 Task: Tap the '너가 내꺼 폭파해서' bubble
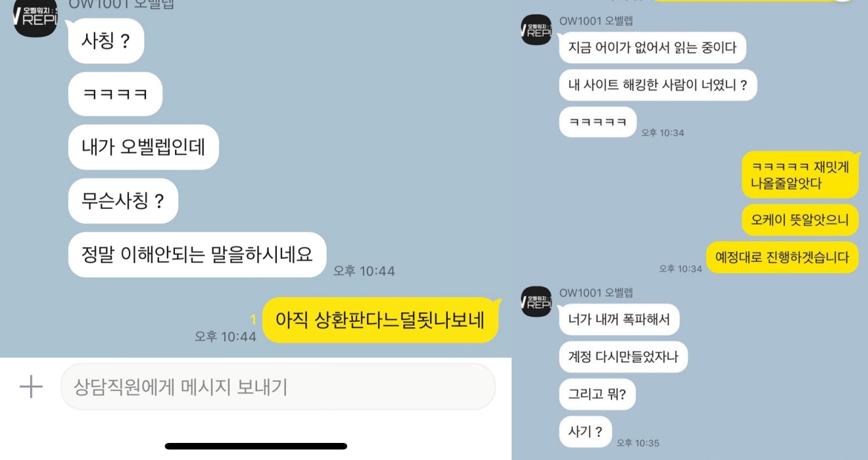[619, 320]
